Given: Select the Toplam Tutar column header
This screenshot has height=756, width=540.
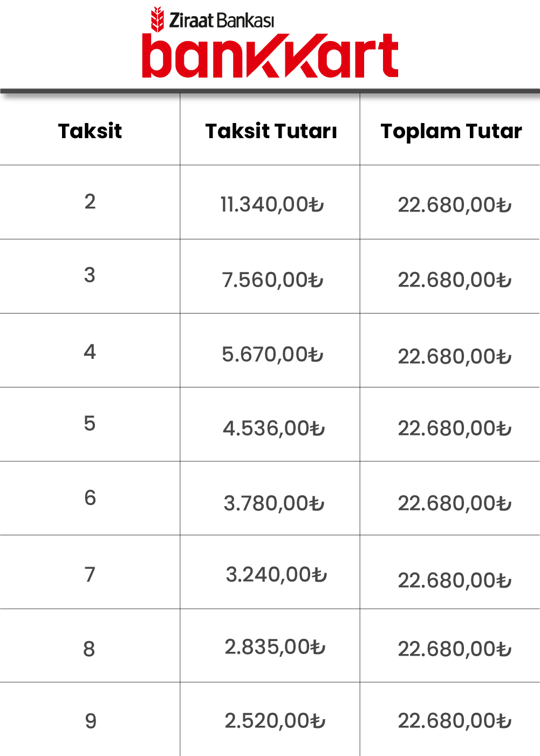Looking at the screenshot, I should tap(452, 132).
